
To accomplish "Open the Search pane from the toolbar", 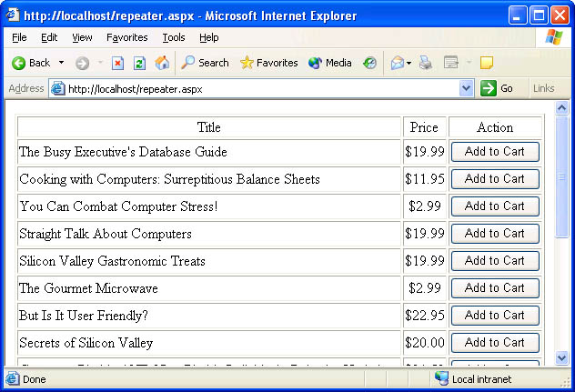I will [x=205, y=63].
